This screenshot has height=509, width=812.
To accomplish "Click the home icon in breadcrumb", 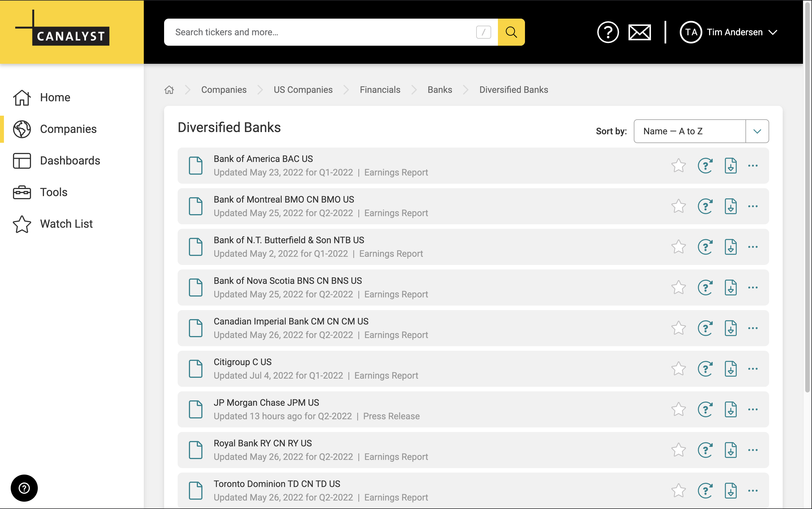I will pos(169,90).
